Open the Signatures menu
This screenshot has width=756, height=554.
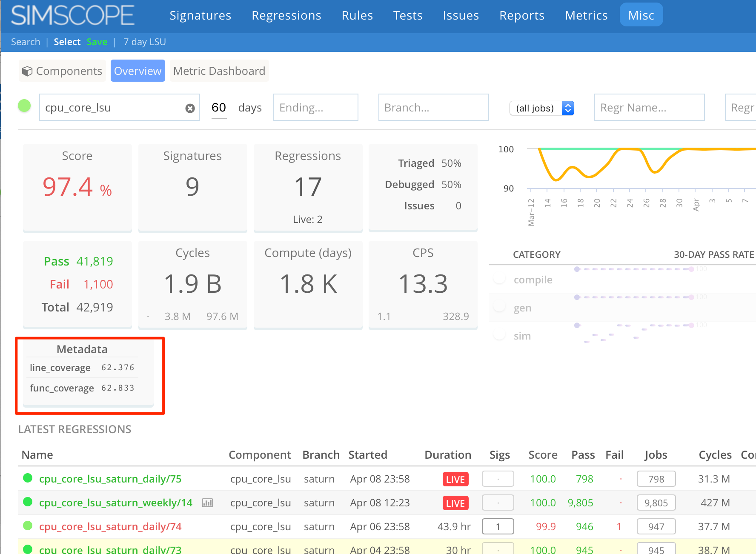[x=200, y=15]
